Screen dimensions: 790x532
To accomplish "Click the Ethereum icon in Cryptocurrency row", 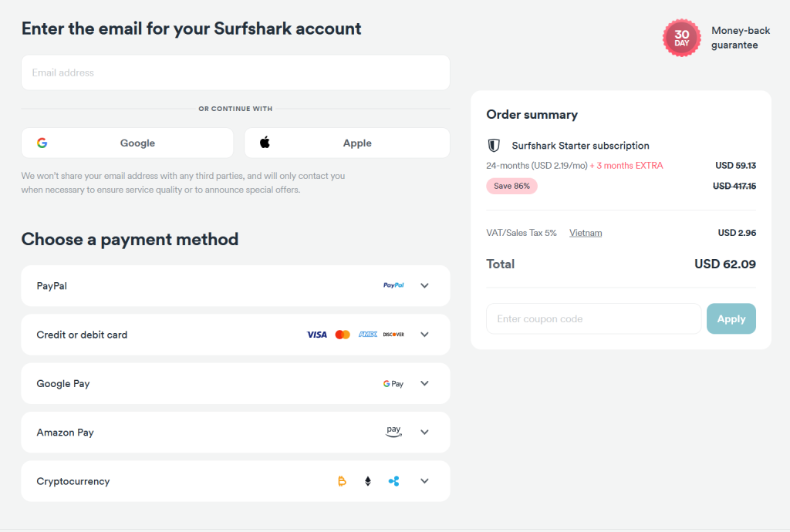I will 367,480.
